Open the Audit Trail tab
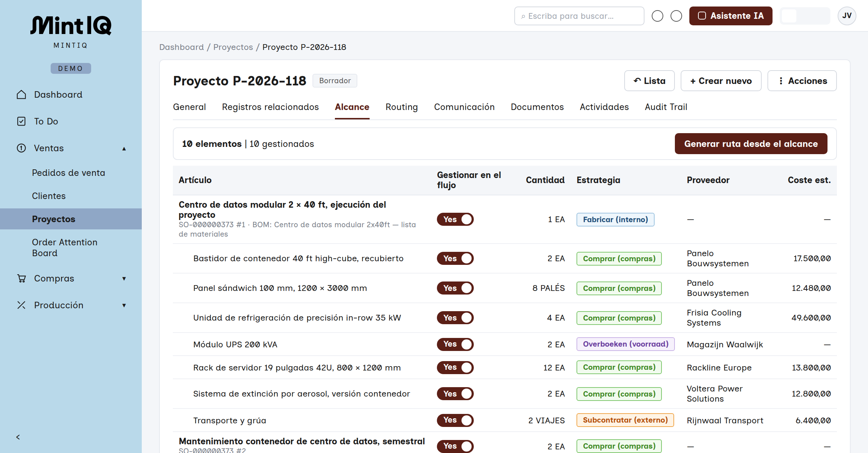The image size is (868, 453). pyautogui.click(x=666, y=107)
